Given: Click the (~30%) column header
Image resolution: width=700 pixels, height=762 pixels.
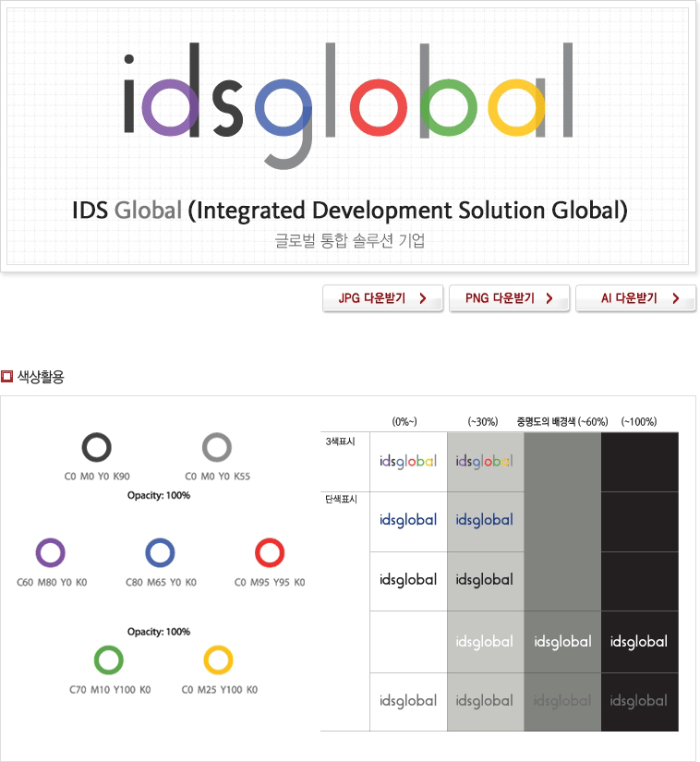Looking at the screenshot, I should 483,421.
